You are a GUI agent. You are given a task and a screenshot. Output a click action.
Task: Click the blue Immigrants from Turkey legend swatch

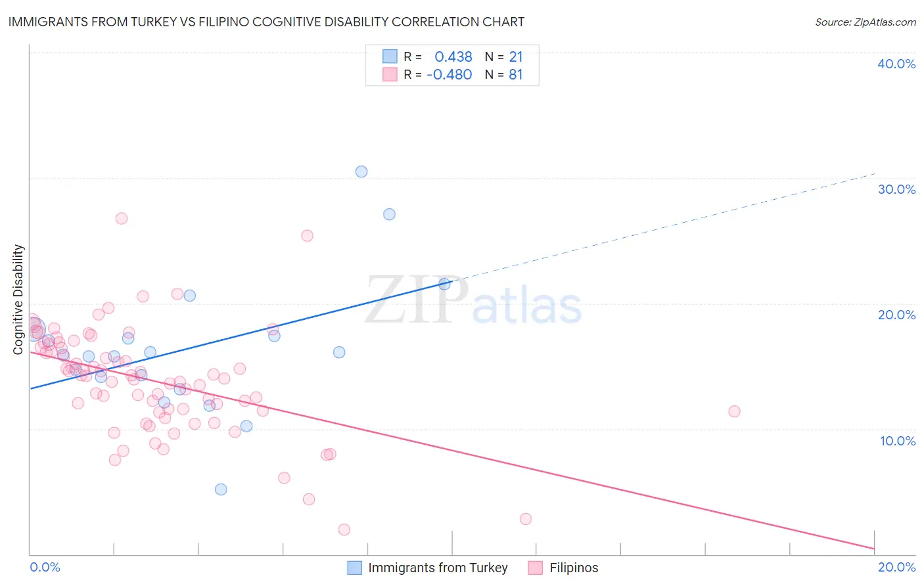(x=355, y=568)
